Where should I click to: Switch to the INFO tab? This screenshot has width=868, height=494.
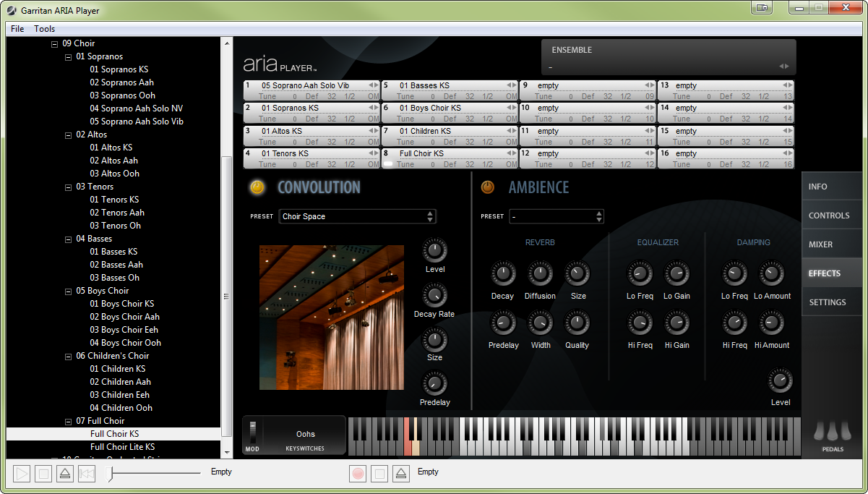coord(832,187)
